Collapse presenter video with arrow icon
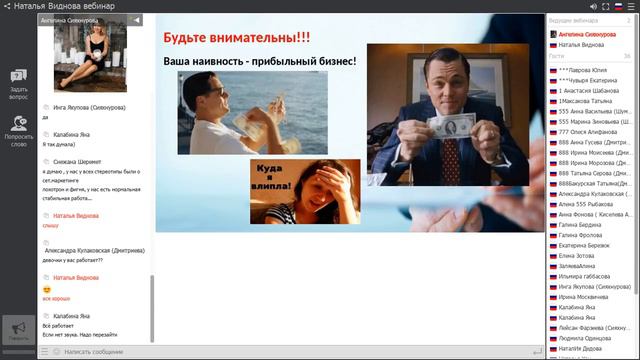The width and height of the screenshot is (640, 360). point(136,20)
